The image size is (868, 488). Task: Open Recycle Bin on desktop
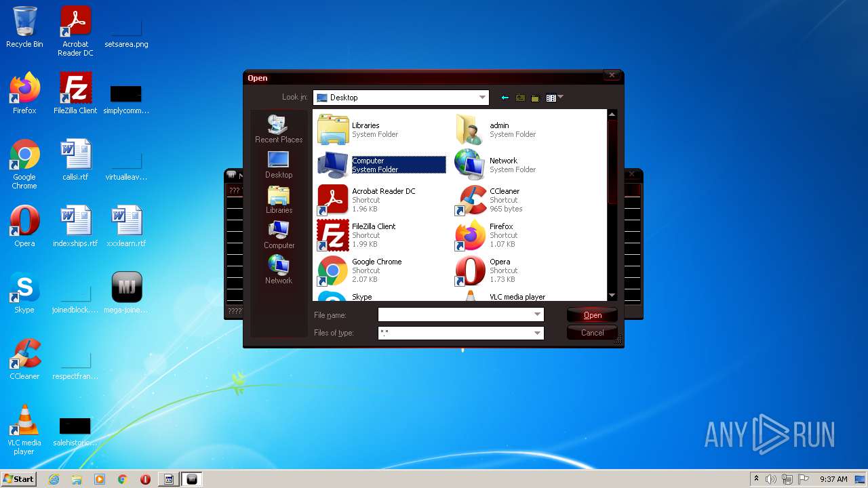(24, 27)
